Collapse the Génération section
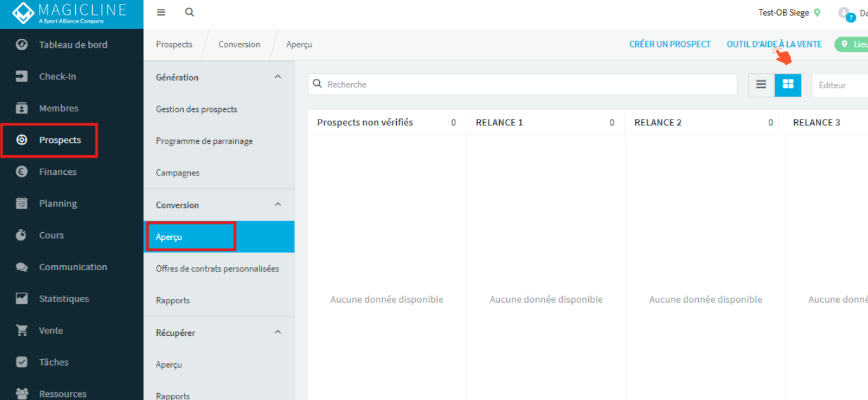Image resolution: width=868 pixels, height=400 pixels. 277,77
